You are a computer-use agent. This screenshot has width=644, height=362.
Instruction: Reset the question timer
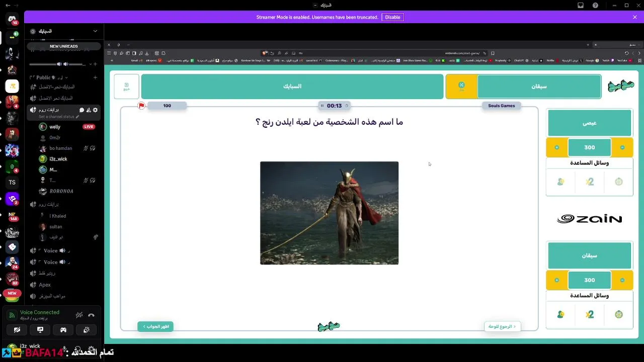tap(347, 106)
